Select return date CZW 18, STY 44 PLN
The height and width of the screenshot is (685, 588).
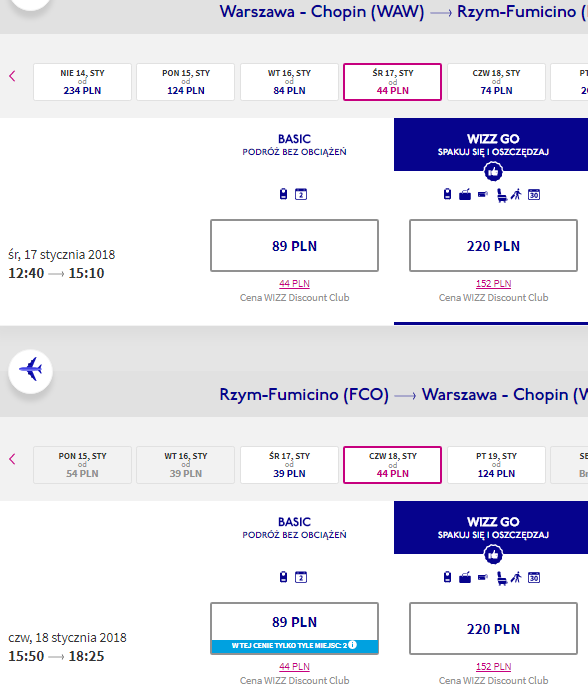392,465
